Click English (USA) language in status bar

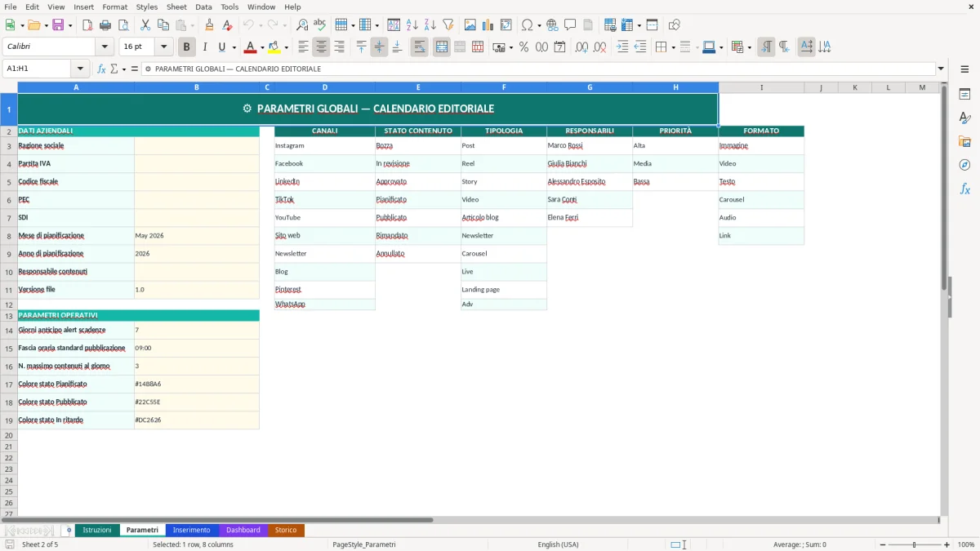[x=558, y=544]
